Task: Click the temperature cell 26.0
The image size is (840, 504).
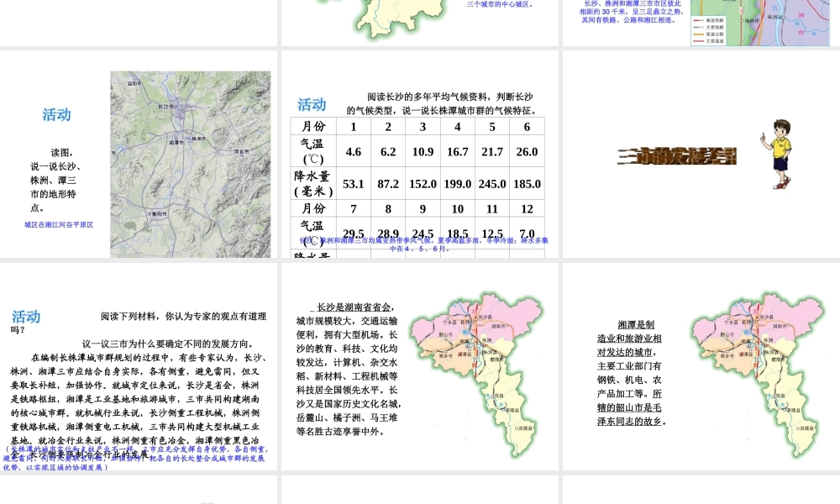Action: point(528,151)
